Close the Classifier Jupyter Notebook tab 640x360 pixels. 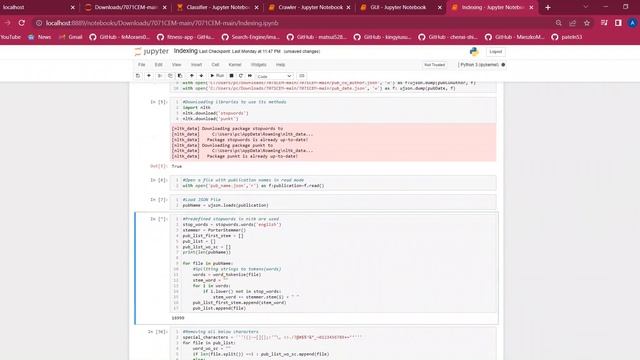(x=256, y=7)
